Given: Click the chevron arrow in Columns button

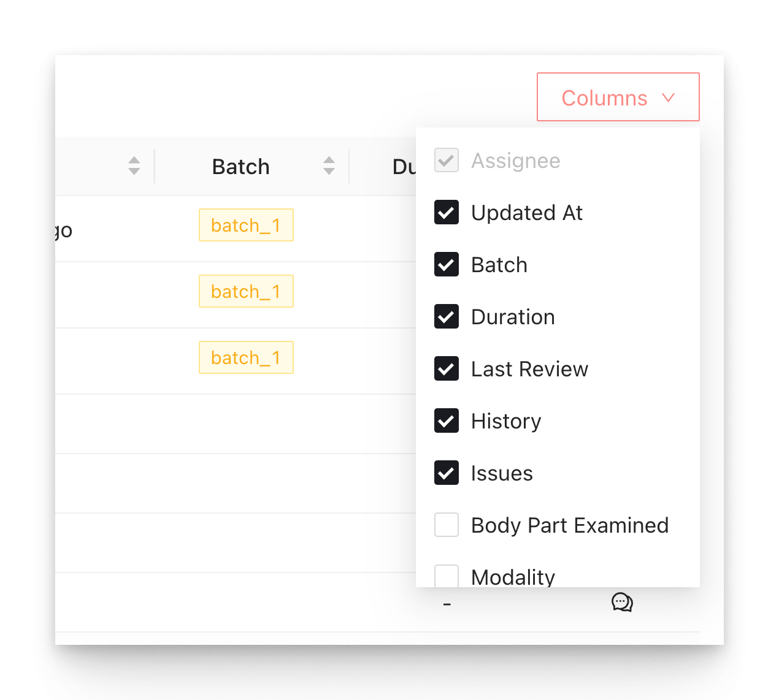Looking at the screenshot, I should 669,97.
